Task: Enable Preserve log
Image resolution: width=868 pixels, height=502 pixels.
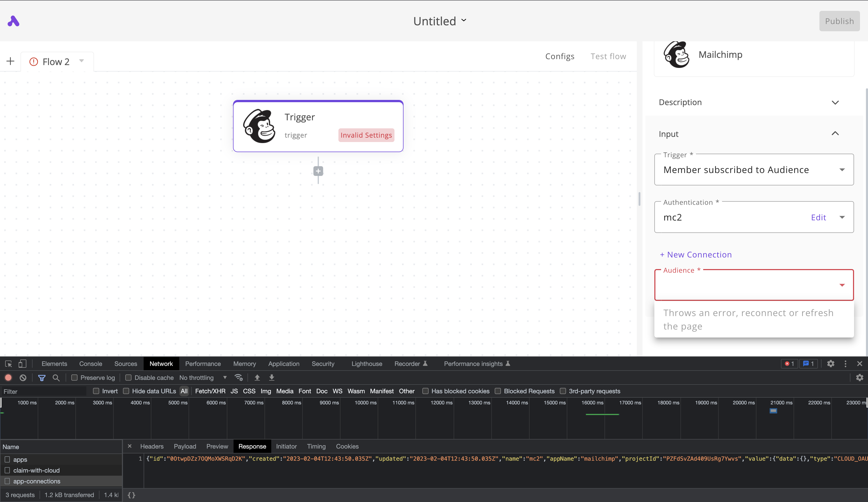Action: 74,378
